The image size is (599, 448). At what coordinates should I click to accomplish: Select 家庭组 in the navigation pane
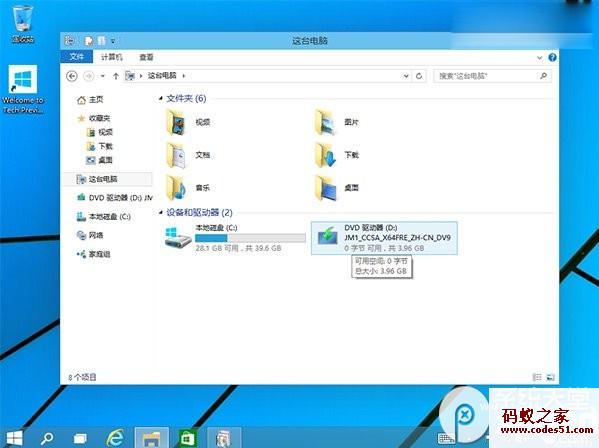click(94, 254)
